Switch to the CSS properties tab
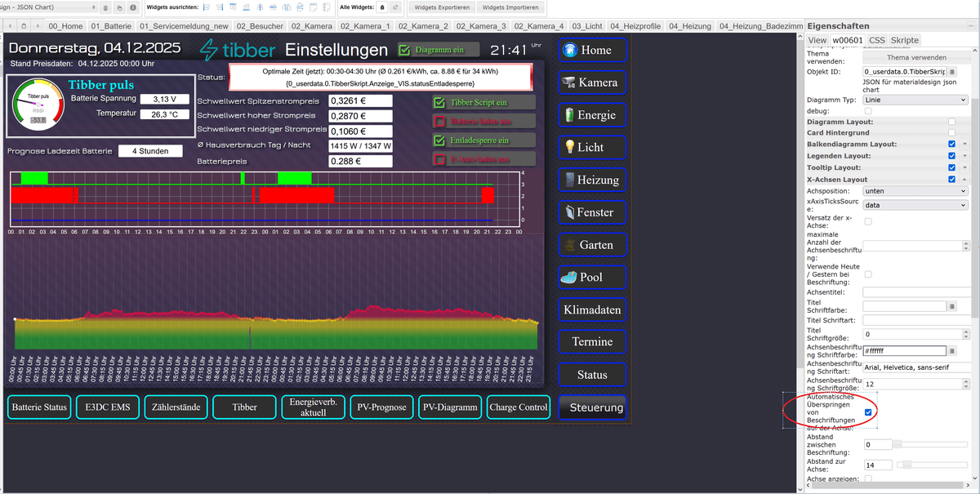Viewport: 980px width, 494px height. [x=876, y=40]
